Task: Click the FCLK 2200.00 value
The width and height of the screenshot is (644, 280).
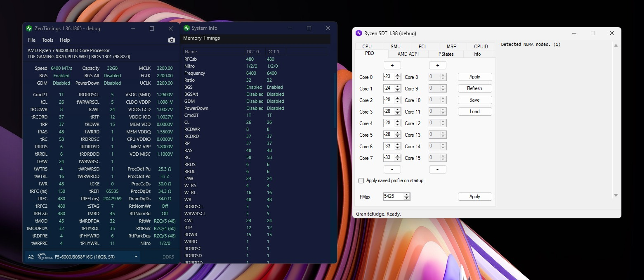Action: [x=165, y=76]
